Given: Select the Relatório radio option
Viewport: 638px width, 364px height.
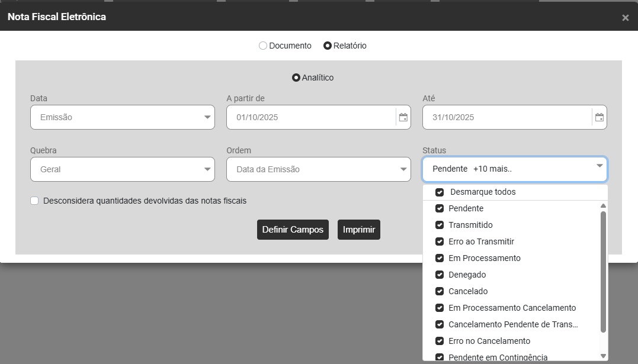Looking at the screenshot, I should coord(328,46).
